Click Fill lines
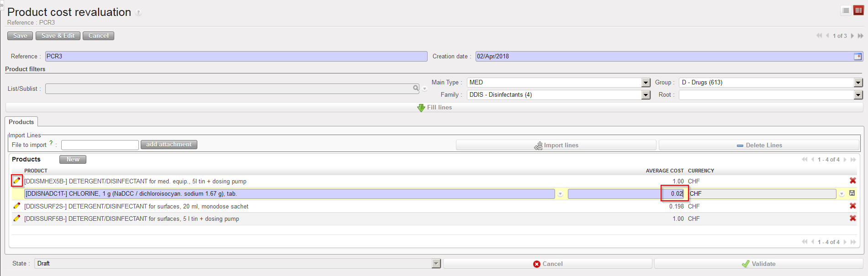The height and width of the screenshot is (276, 868). [x=434, y=107]
